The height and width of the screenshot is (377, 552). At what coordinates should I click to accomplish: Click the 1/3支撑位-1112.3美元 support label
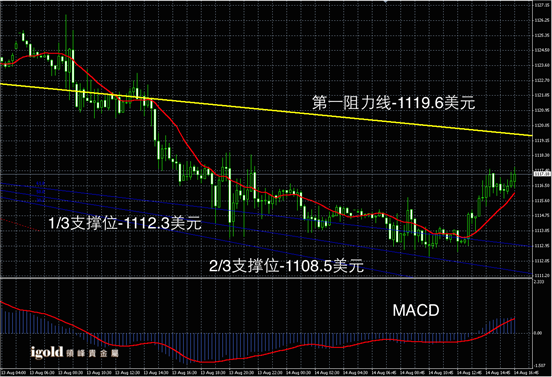125,223
